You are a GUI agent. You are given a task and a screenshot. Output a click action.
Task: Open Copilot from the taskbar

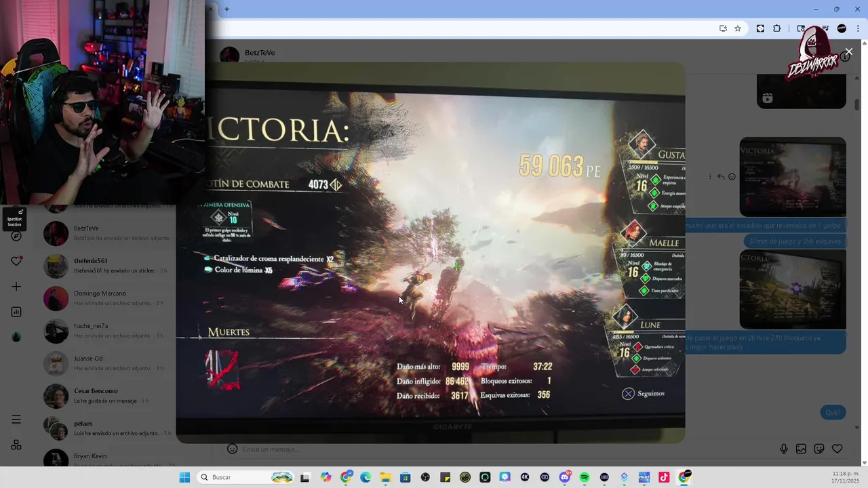pos(326,477)
